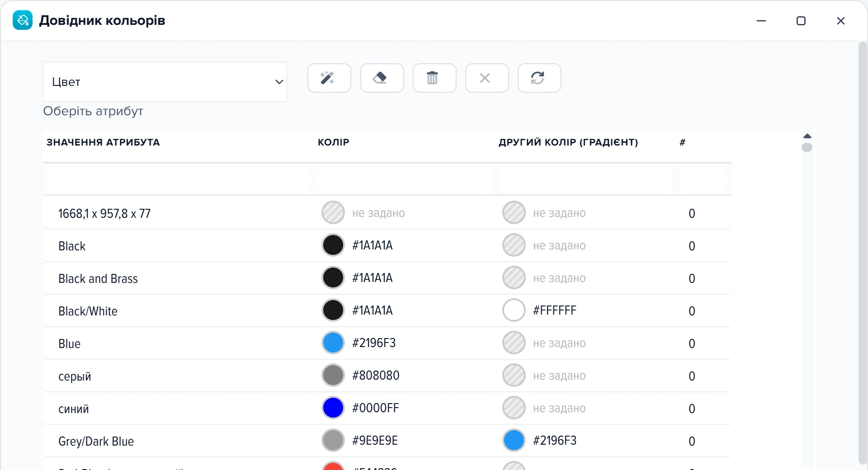Image resolution: width=868 pixels, height=470 pixels.
Task: Maximize the Довідник кольорів window
Action: [801, 21]
